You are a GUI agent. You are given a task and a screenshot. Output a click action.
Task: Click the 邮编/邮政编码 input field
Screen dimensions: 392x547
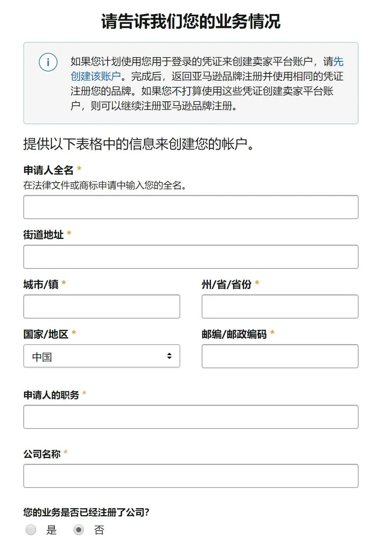pos(279,356)
